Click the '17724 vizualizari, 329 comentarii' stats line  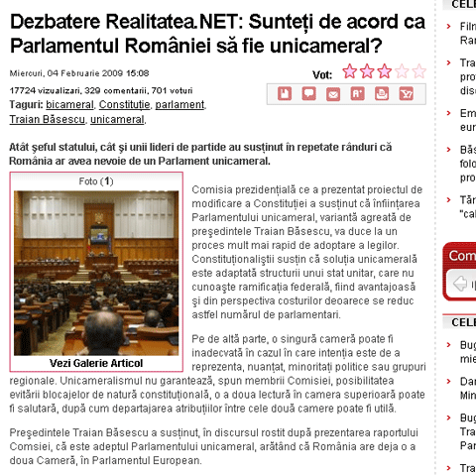click(101, 90)
